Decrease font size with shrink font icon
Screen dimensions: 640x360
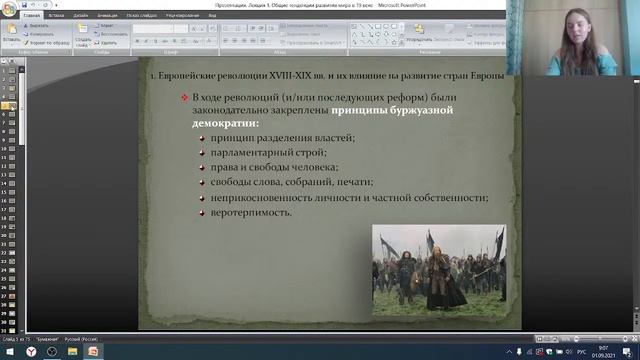pyautogui.click(x=202, y=29)
